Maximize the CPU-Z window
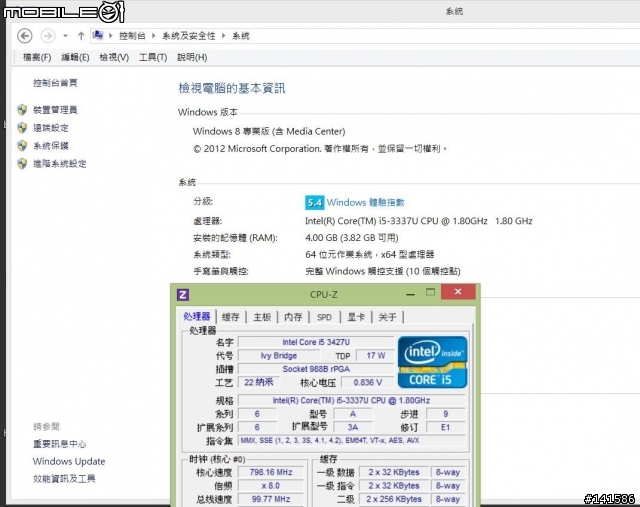Screen dimensions: 640x507 coord(430,292)
